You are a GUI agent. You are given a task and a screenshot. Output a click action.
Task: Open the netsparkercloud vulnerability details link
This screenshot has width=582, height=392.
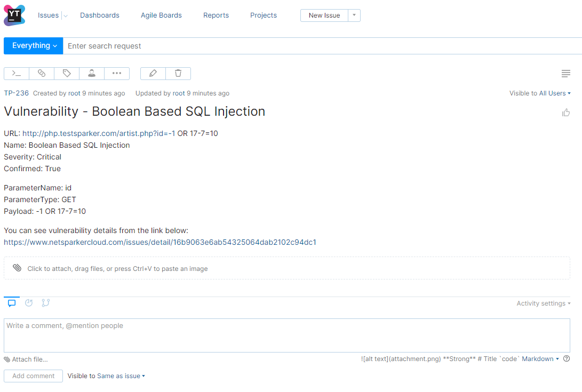tap(160, 242)
